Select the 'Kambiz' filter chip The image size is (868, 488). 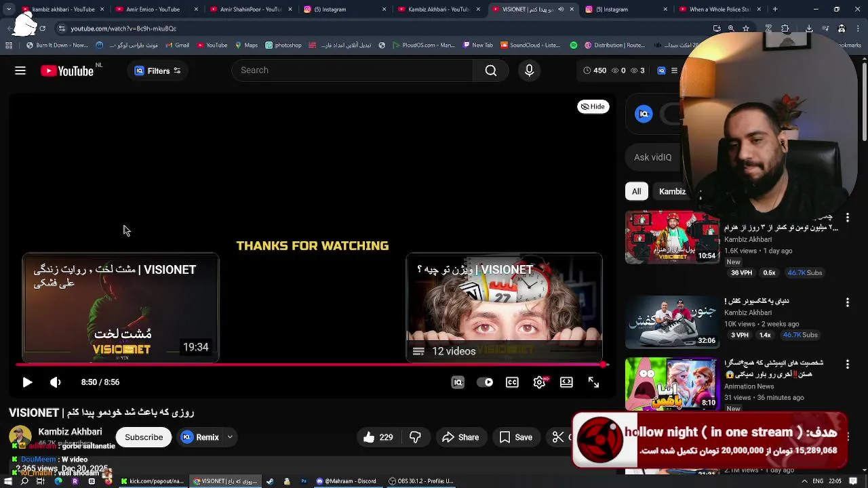click(672, 192)
